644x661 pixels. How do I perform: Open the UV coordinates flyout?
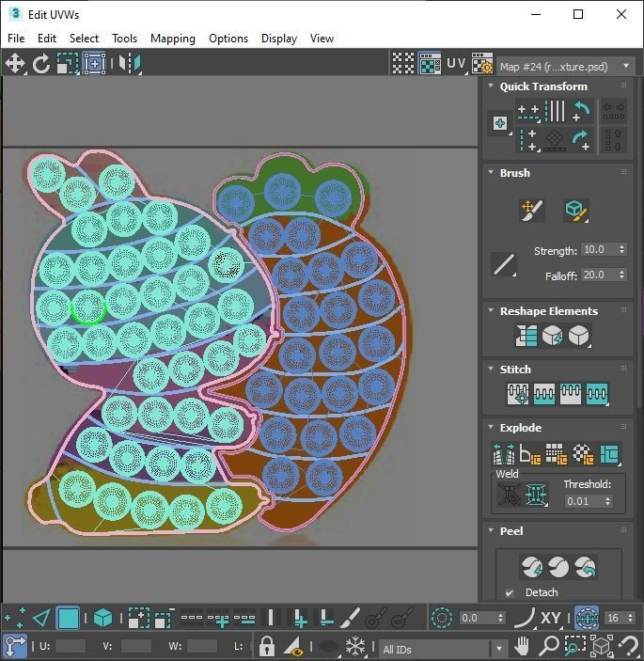click(x=457, y=64)
